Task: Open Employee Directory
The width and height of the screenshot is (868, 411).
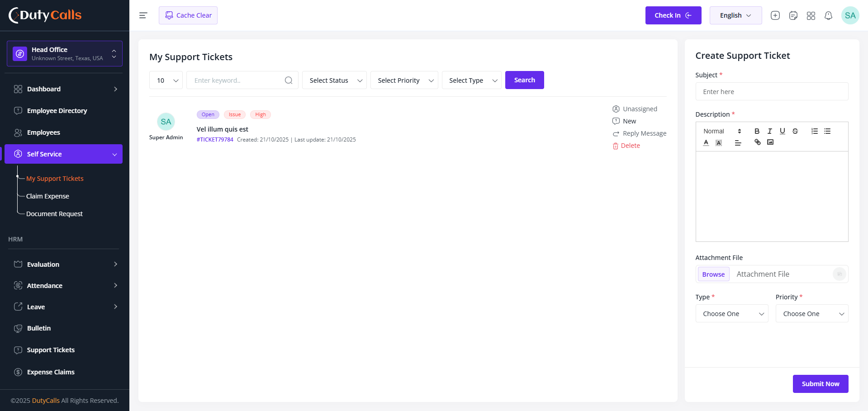Action: tap(63, 111)
